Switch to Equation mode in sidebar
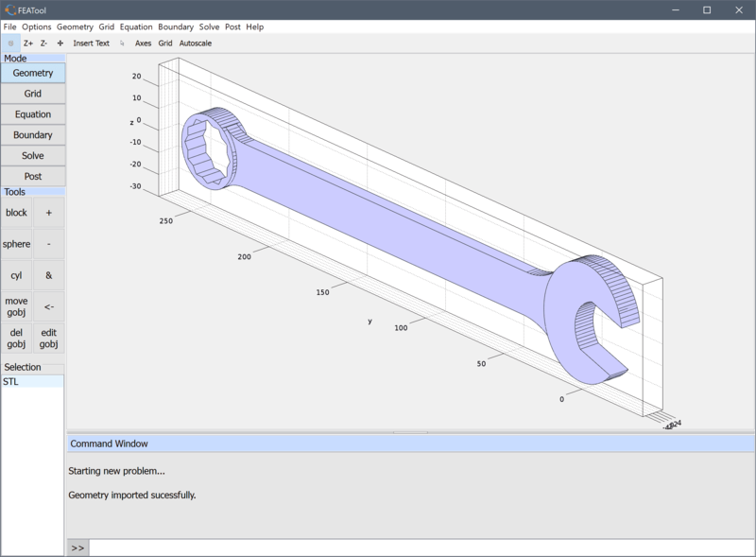This screenshot has height=557, width=756. tap(33, 114)
